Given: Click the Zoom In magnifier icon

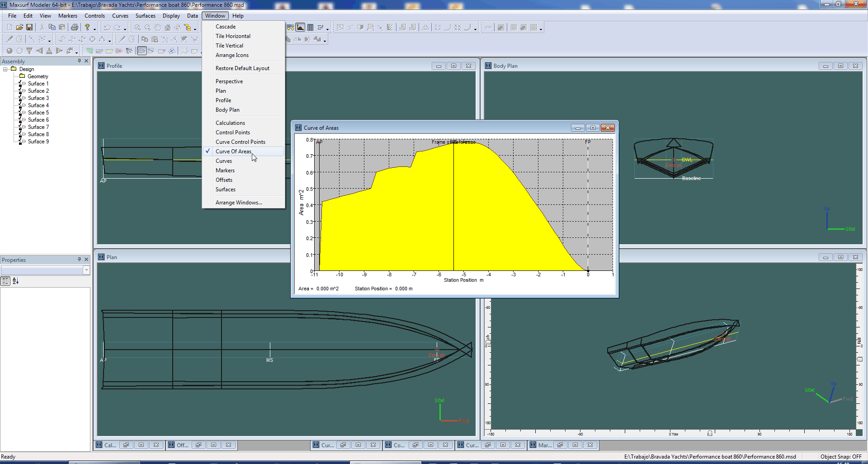Looking at the screenshot, I should (x=137, y=28).
